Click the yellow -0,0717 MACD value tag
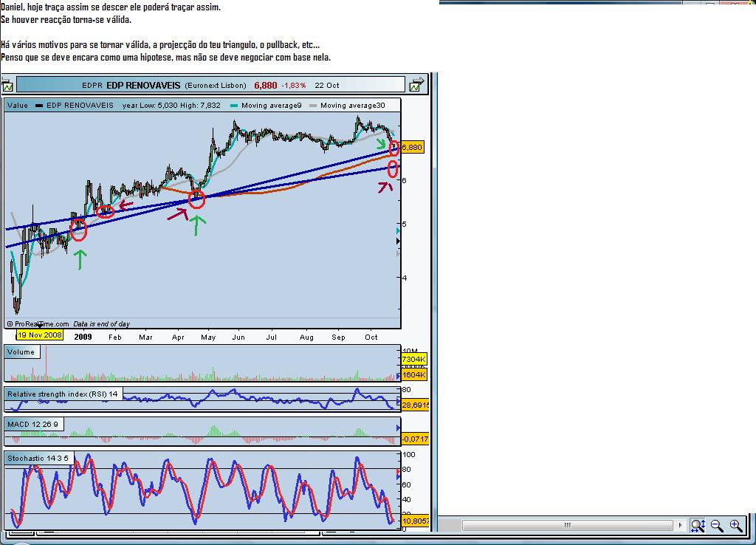756x545 pixels. [x=415, y=439]
